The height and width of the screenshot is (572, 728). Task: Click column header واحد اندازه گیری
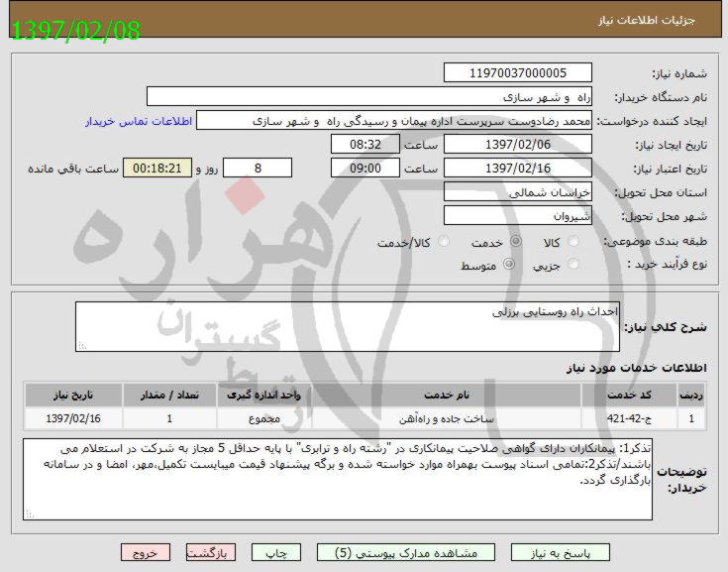point(263,395)
